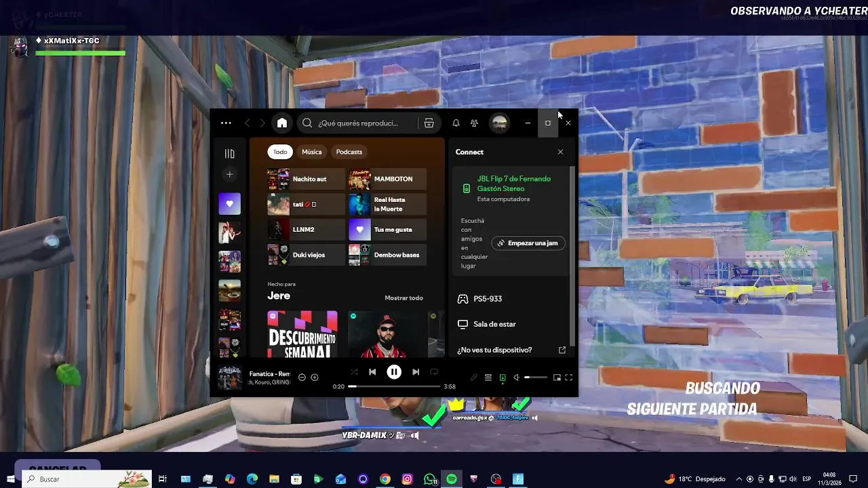Open the LLNM2 playlist
The height and width of the screenshot is (488, 868).
point(306,230)
